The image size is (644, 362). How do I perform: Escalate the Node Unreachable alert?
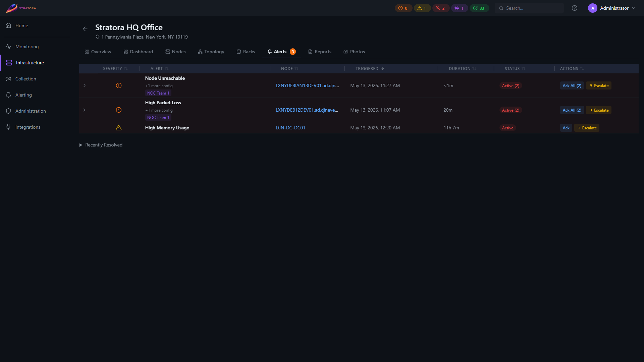pos(599,85)
